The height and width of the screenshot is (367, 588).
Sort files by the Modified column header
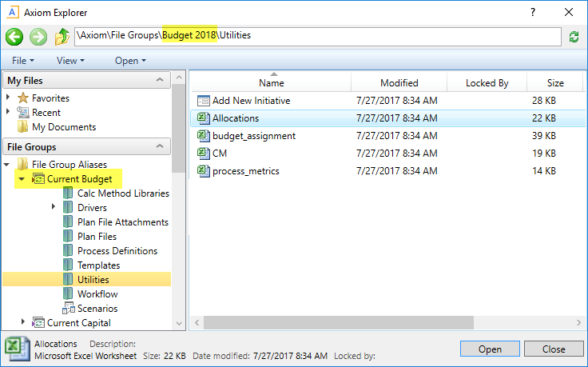399,83
